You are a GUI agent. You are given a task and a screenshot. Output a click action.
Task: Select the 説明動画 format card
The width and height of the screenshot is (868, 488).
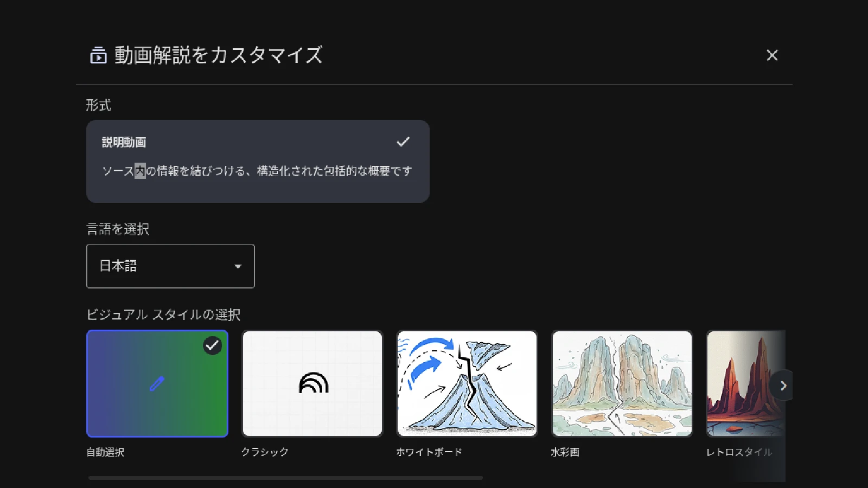click(258, 161)
